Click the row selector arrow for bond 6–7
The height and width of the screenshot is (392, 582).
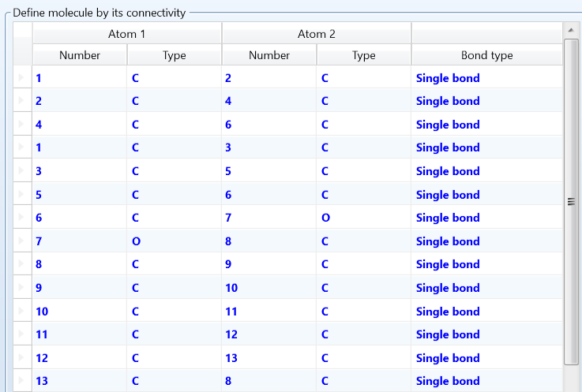[x=22, y=218]
